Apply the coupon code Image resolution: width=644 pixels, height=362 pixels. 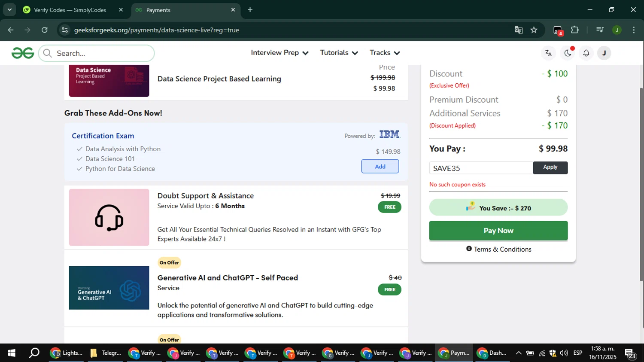click(x=550, y=167)
